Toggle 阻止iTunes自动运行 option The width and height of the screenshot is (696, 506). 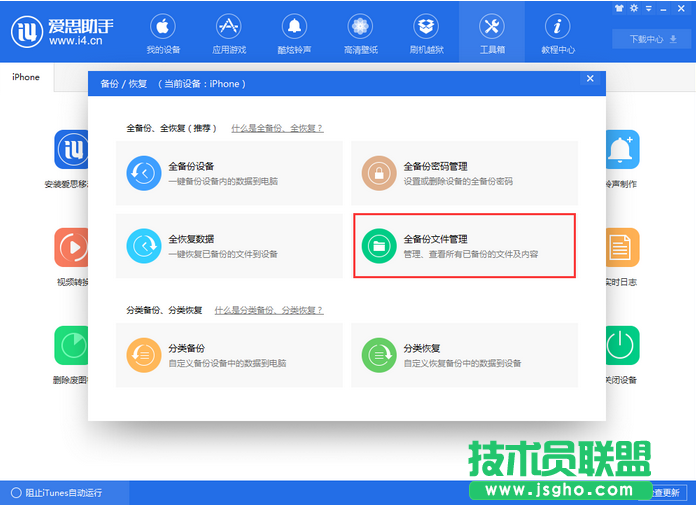56,493
